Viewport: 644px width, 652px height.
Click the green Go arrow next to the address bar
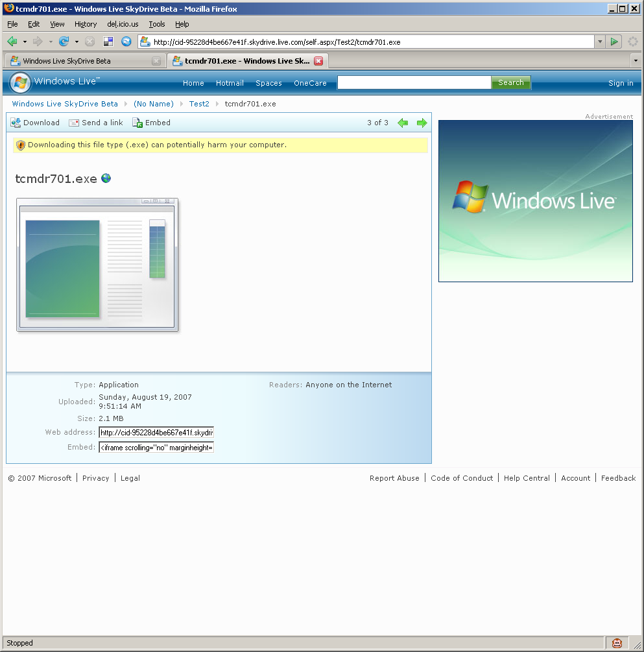click(614, 42)
